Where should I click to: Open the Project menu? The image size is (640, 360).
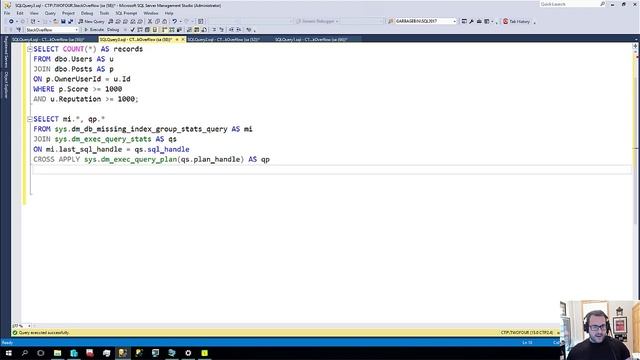[68, 13]
